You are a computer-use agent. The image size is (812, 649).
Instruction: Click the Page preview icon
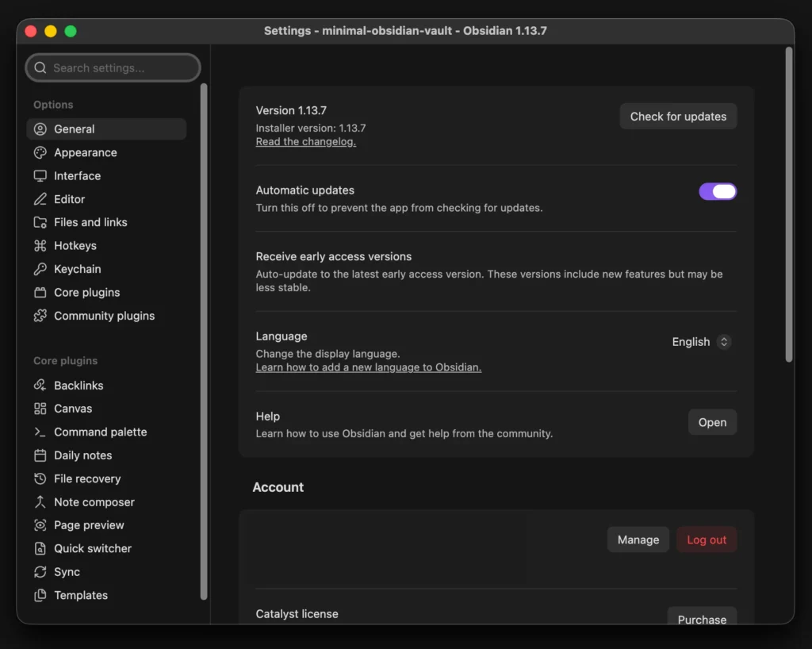[40, 524]
